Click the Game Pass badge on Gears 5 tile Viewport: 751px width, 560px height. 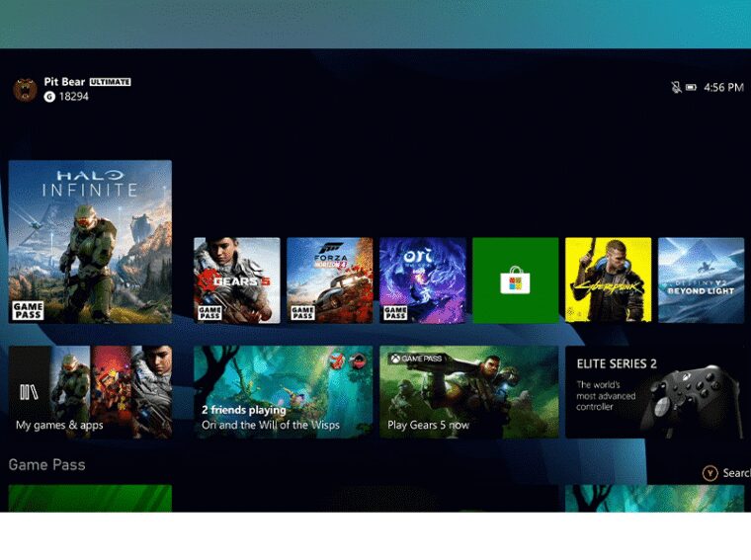pos(209,313)
